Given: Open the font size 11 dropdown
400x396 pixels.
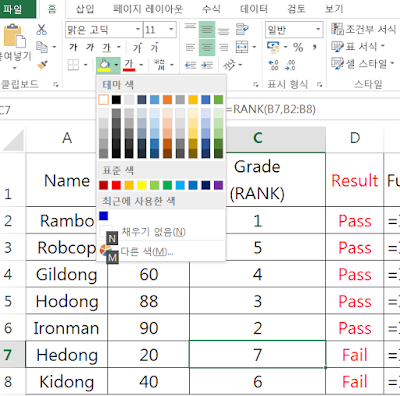Looking at the screenshot, I should pos(171,30).
